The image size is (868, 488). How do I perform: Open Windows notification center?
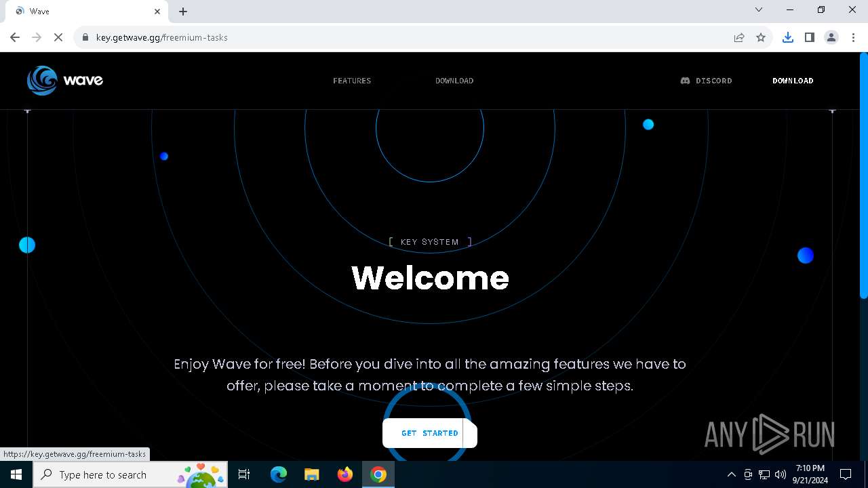coord(846,474)
